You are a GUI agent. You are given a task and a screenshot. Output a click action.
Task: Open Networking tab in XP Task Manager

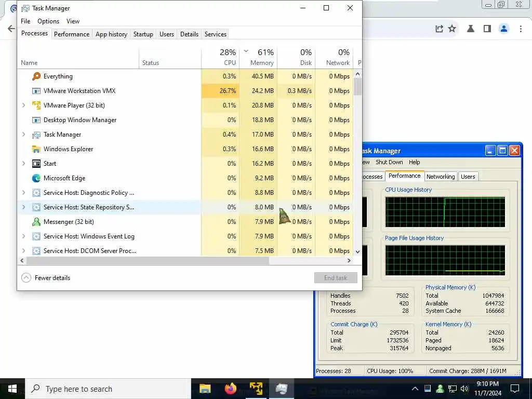pos(441,177)
